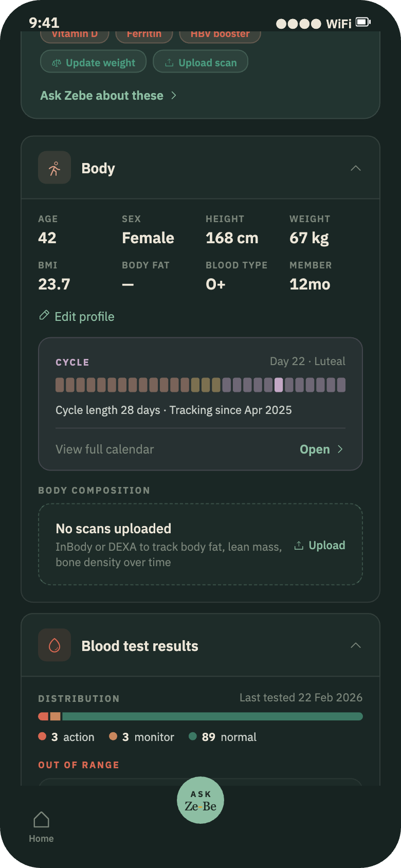401x868 pixels.
Task: Tap the 3 action legend label
Action: 73,737
